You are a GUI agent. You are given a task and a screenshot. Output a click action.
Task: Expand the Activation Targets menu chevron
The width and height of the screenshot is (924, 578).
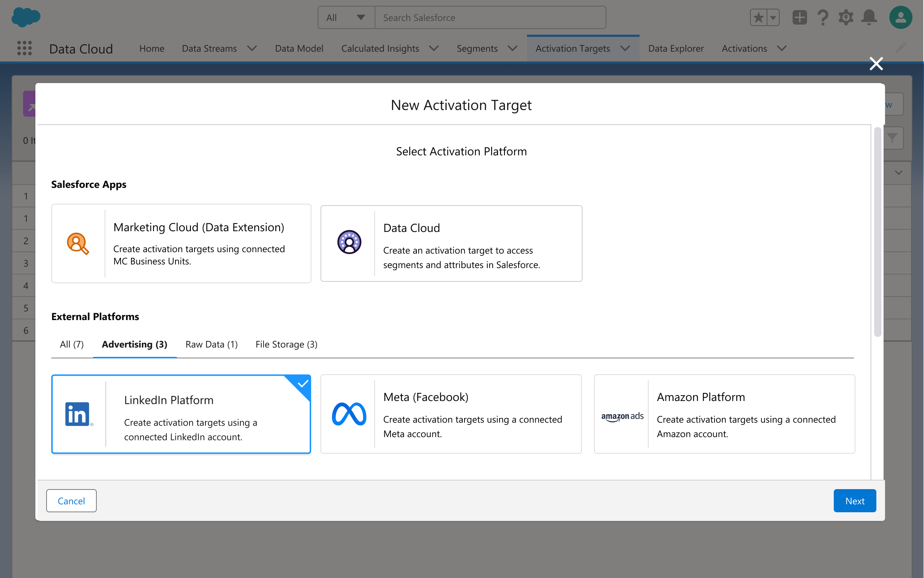pos(625,48)
